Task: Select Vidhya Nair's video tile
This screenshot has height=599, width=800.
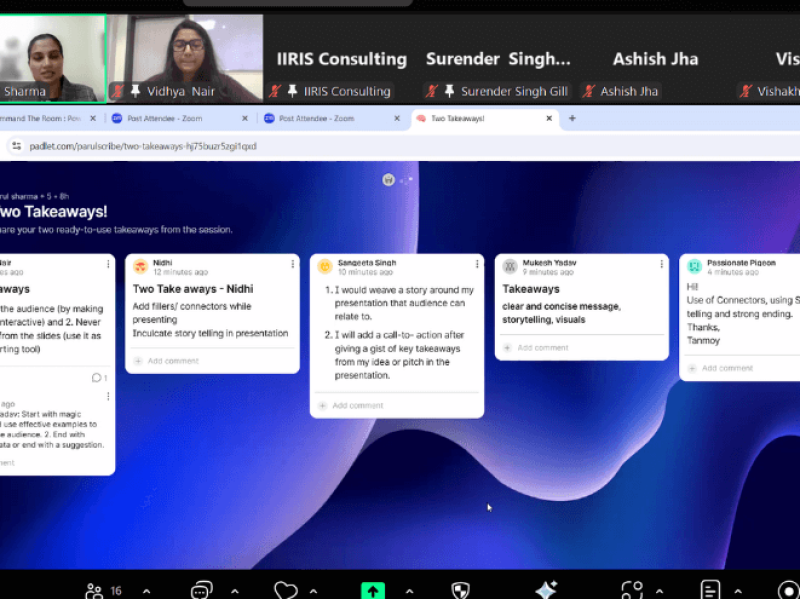Action: click(186, 59)
